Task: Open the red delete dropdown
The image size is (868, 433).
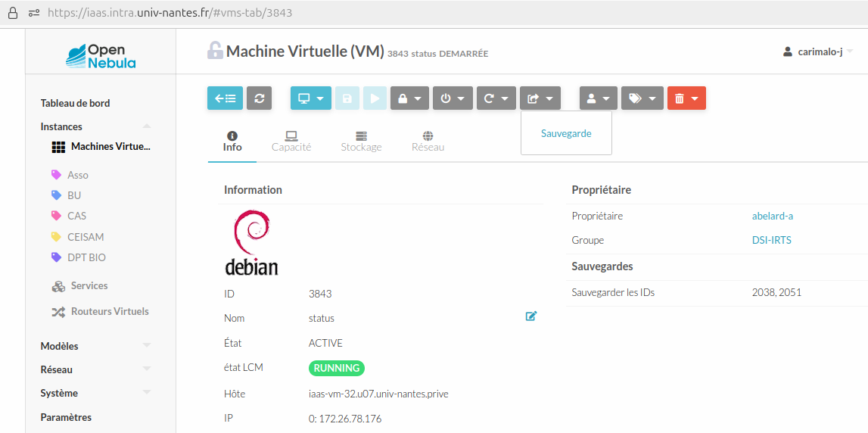Action: (x=686, y=98)
